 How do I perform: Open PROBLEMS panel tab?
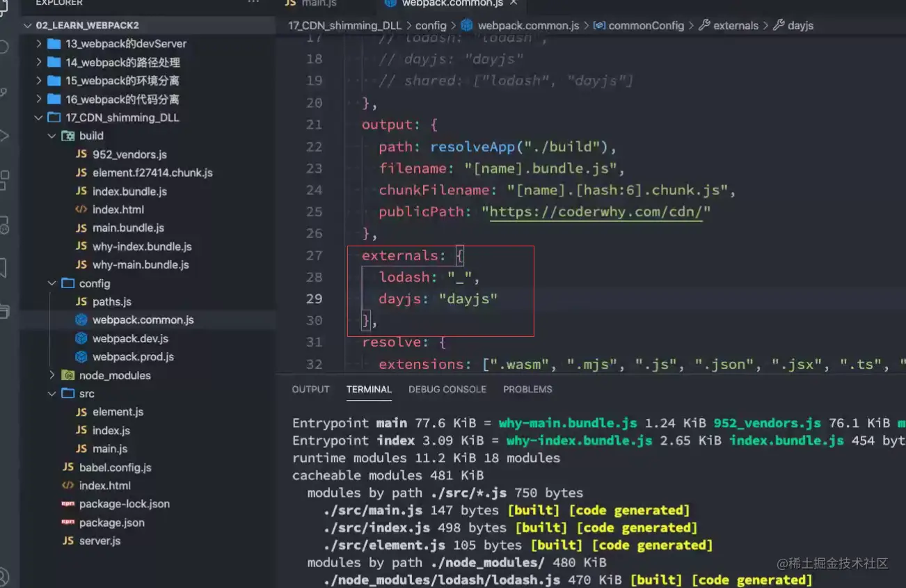tap(527, 389)
